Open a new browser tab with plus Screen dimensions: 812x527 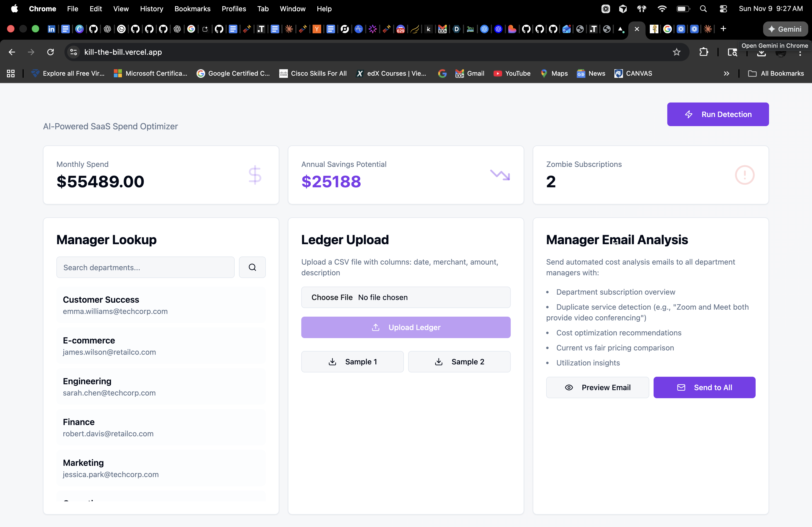(723, 29)
